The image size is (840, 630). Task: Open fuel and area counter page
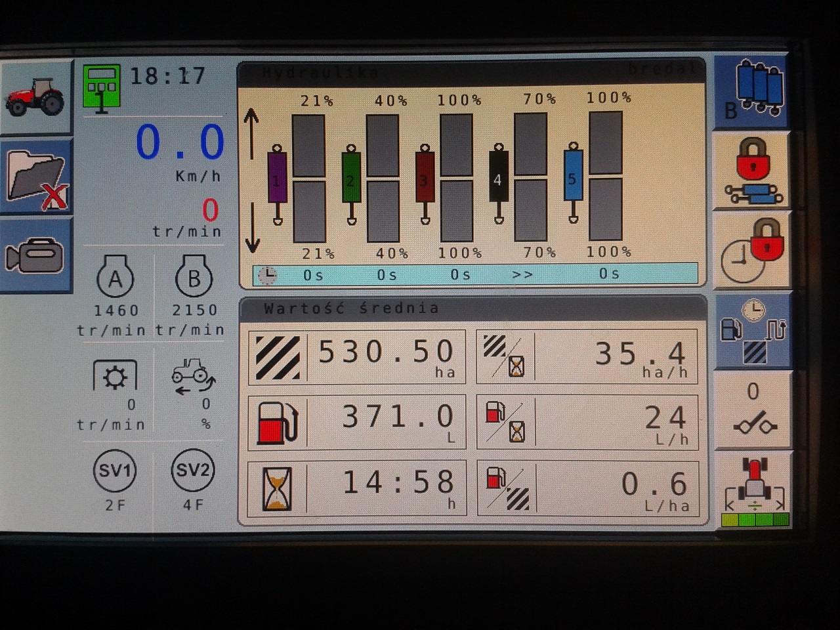click(751, 331)
